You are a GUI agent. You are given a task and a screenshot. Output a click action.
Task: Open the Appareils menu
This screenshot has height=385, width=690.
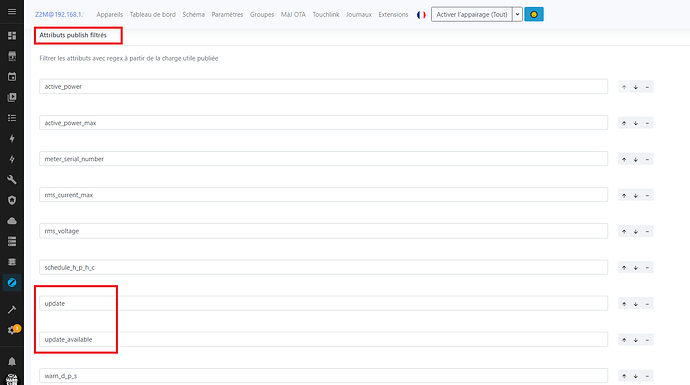110,15
